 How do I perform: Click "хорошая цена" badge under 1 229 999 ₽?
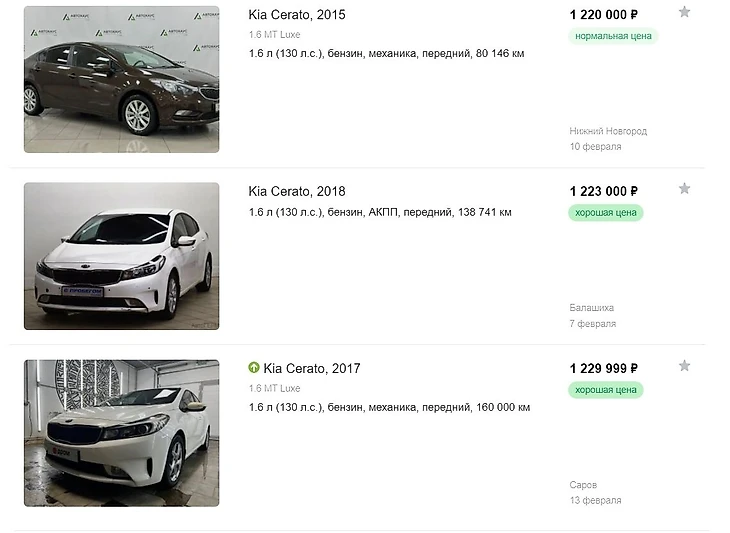[x=606, y=390]
